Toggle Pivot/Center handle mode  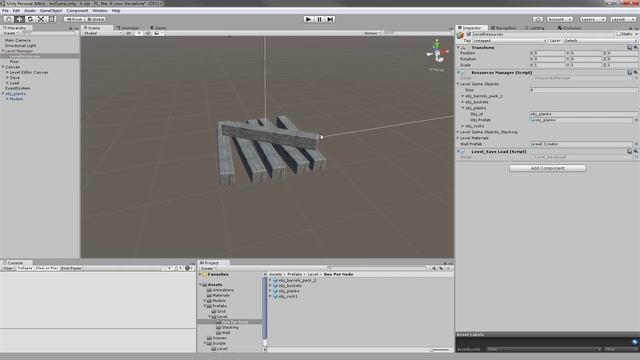74,19
